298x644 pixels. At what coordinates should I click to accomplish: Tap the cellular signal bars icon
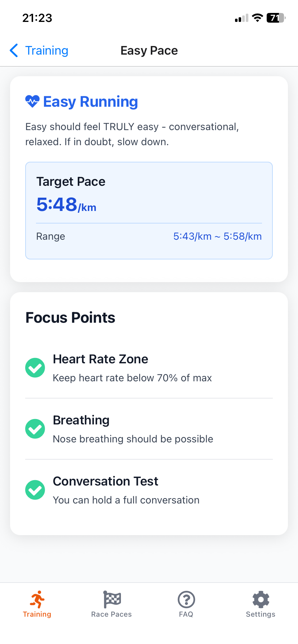tap(241, 18)
